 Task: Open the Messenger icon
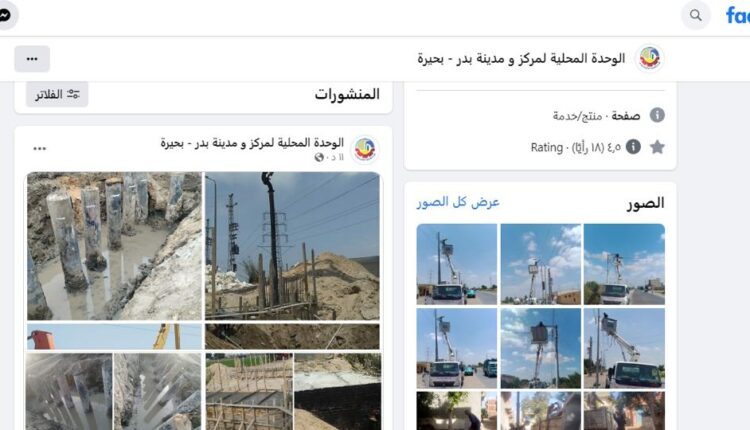pyautogui.click(x=5, y=15)
